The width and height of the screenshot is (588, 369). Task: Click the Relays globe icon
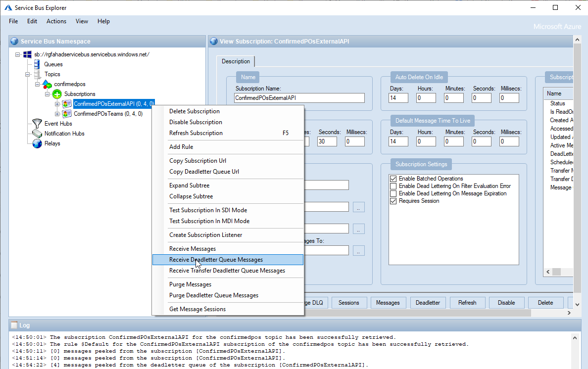coord(37,143)
